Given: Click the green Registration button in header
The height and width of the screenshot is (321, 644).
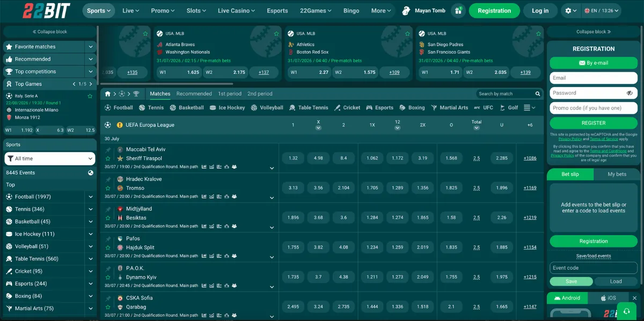Looking at the screenshot, I should 494,11.
